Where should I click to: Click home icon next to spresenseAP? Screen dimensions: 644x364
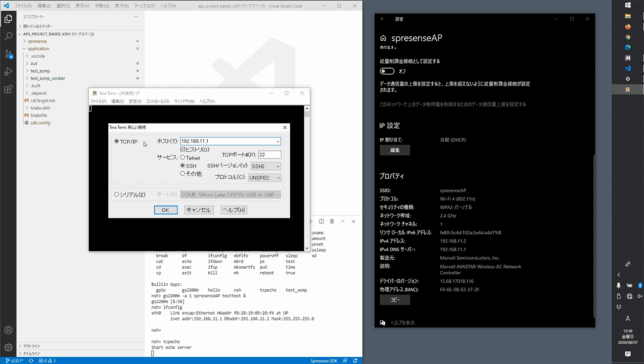[383, 38]
